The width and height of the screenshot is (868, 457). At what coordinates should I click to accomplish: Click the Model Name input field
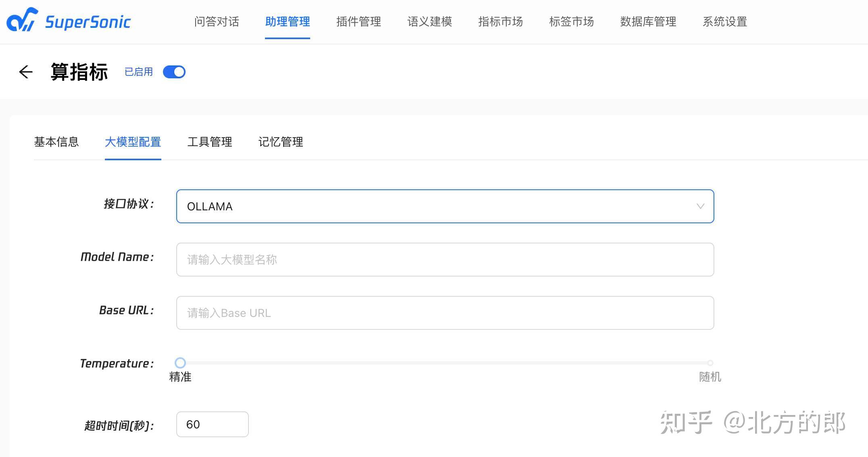click(x=444, y=260)
